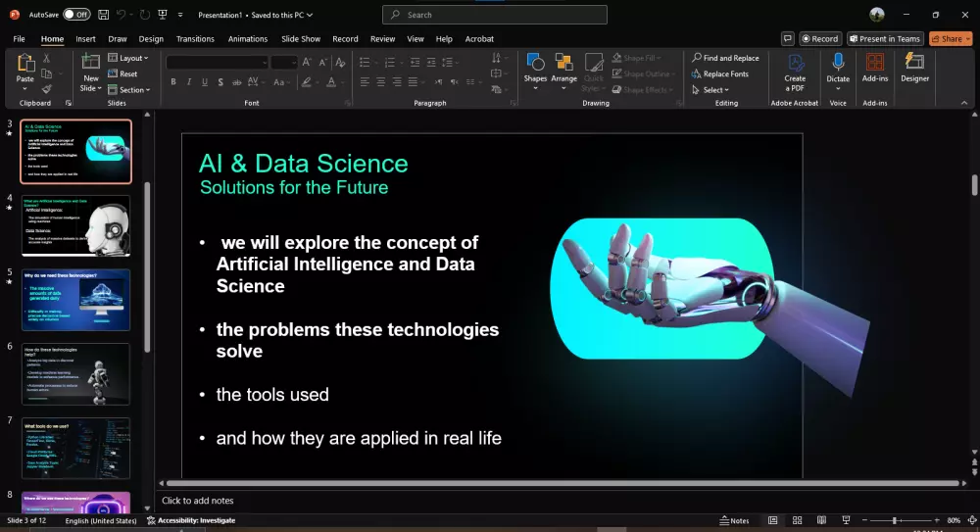Toggle AutoSave switch
The width and height of the screenshot is (980, 532).
76,15
